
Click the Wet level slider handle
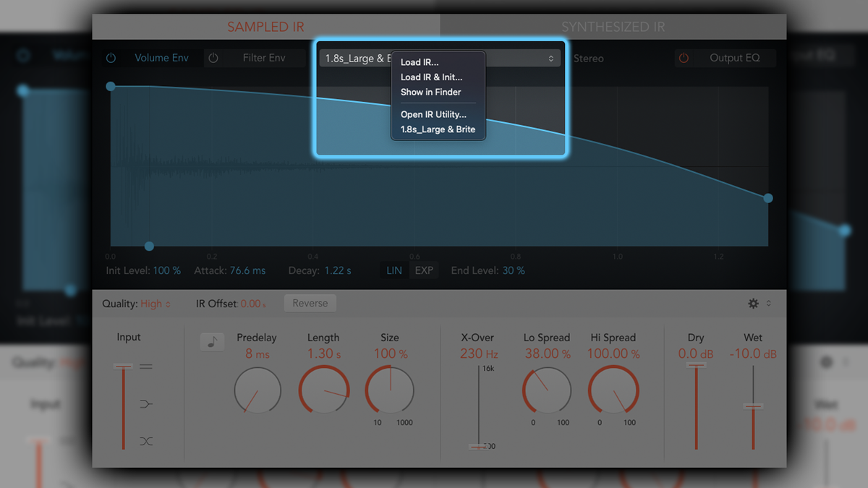(x=753, y=406)
